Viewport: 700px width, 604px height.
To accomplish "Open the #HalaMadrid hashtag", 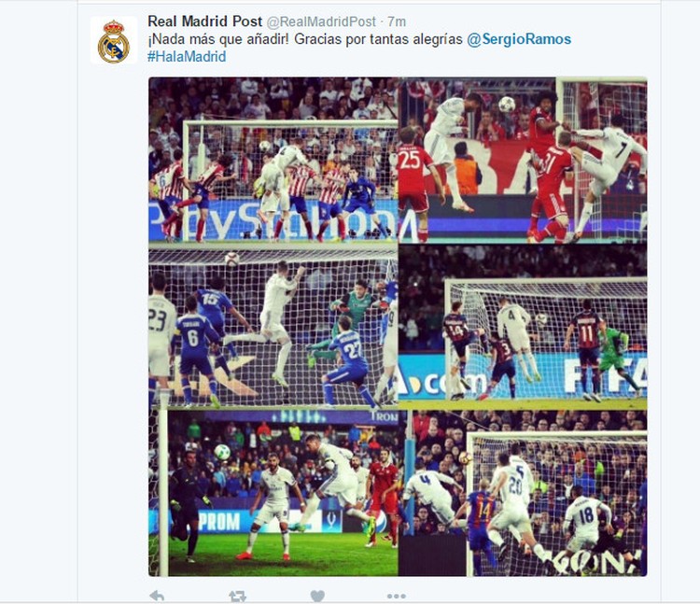I will tap(187, 57).
